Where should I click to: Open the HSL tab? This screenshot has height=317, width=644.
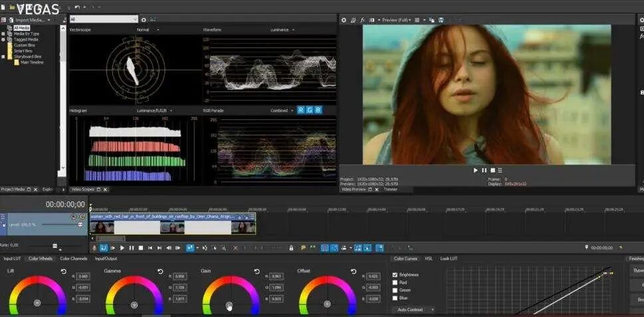coord(428,258)
